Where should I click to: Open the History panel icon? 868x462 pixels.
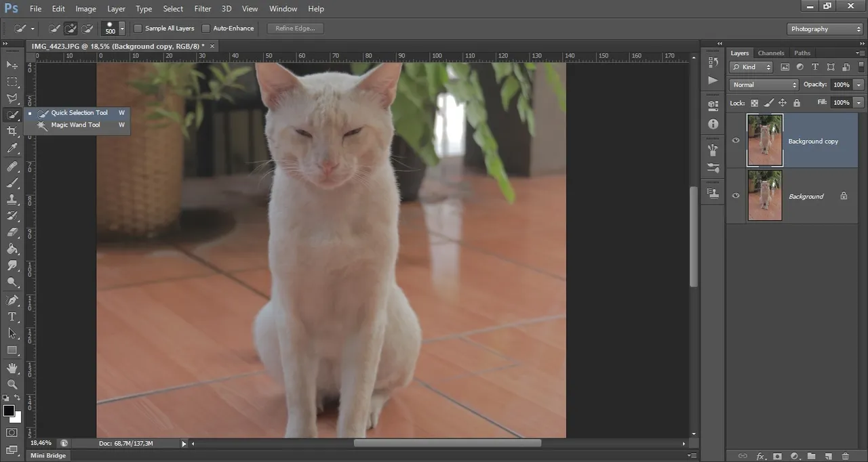pos(713,62)
